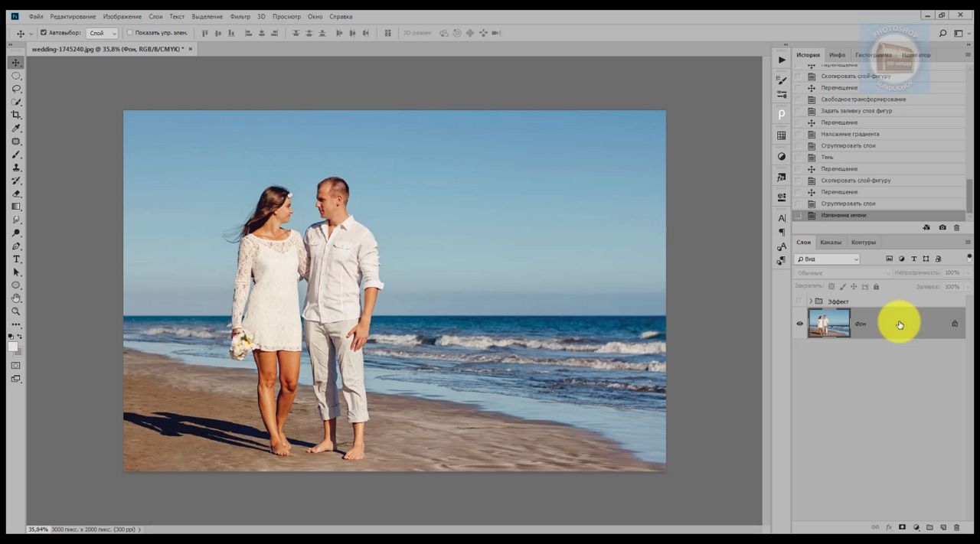
Task: Select the Elliptical Marquee tool
Action: point(16,76)
